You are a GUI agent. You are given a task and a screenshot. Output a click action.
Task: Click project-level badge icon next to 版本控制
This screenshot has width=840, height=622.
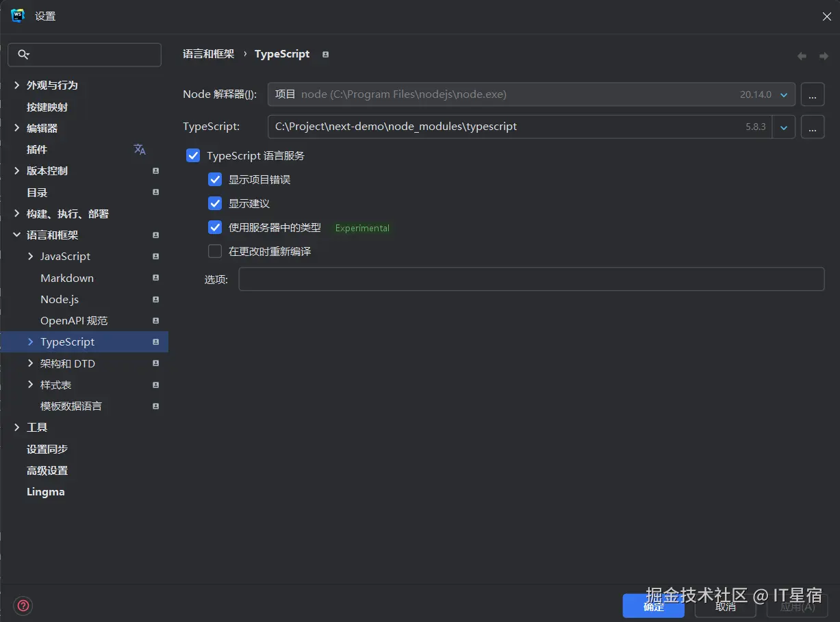coord(156,171)
